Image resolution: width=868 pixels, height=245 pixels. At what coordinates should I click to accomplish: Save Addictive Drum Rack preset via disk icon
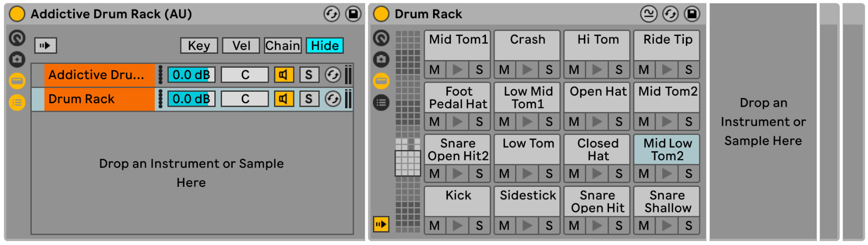click(353, 14)
